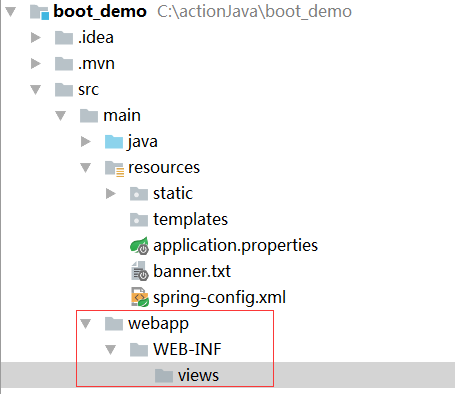Expand the .idea folder arrow

click(x=36, y=38)
